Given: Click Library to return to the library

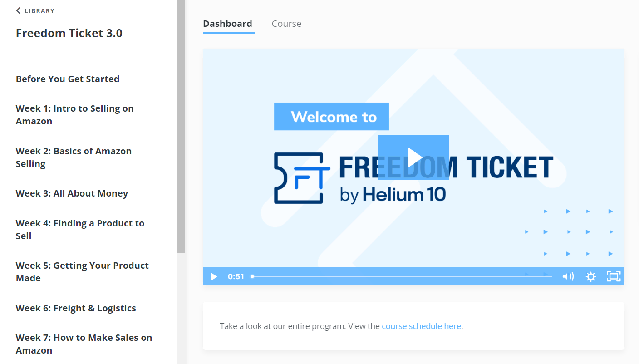Looking at the screenshot, I should (x=39, y=10).
